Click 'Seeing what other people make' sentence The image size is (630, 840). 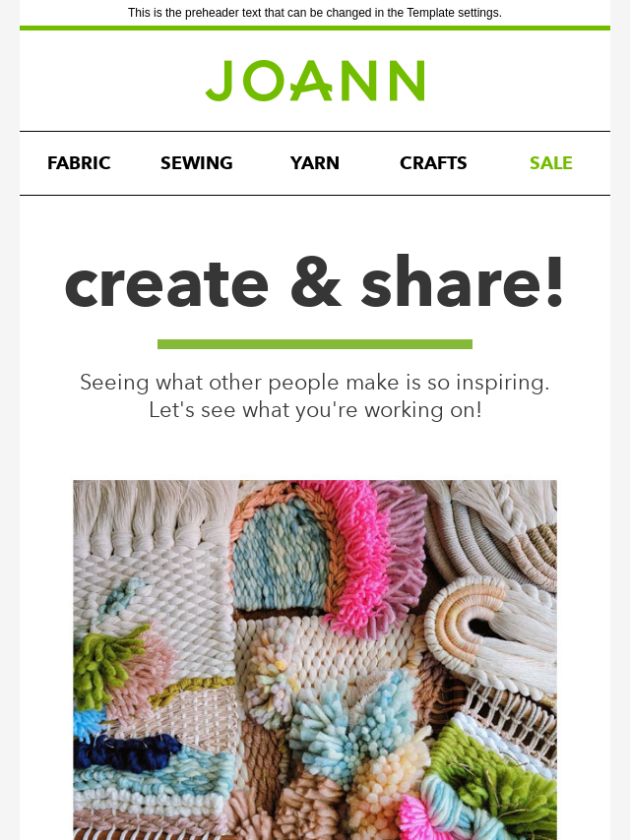click(315, 383)
